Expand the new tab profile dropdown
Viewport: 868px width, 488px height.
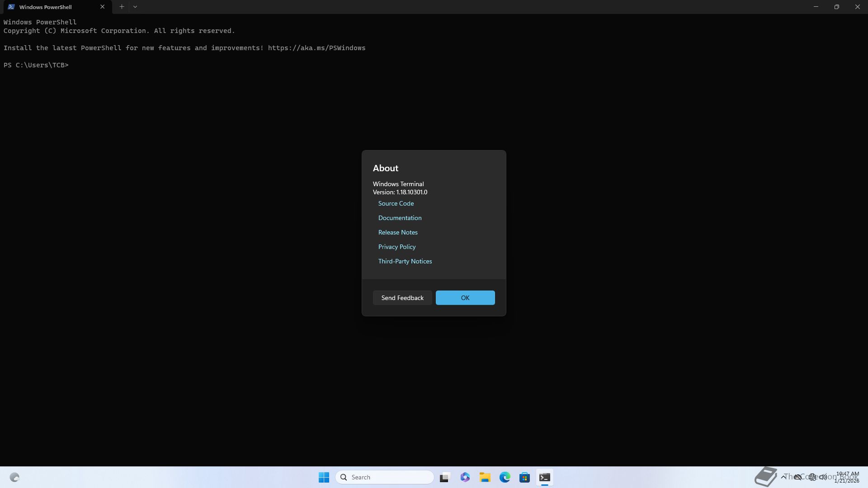(x=135, y=7)
